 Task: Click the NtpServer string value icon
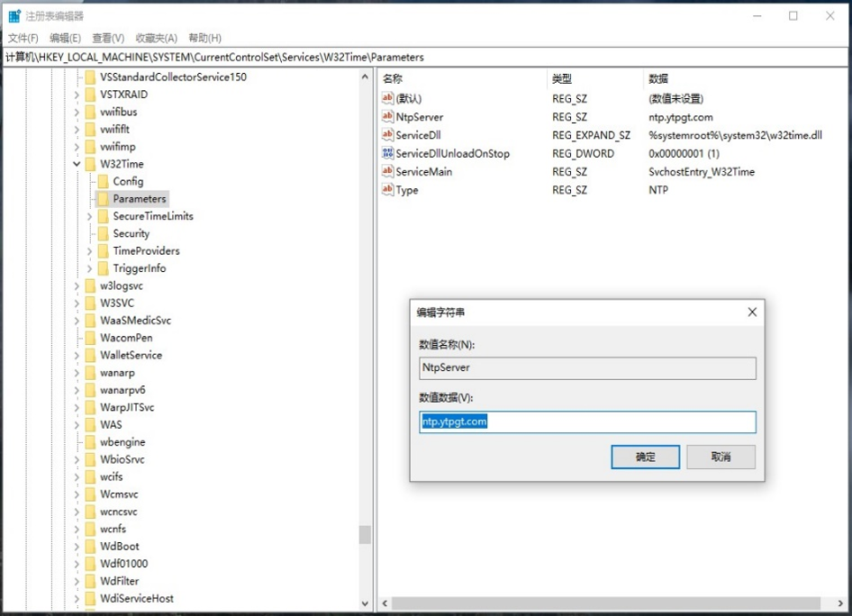[388, 116]
